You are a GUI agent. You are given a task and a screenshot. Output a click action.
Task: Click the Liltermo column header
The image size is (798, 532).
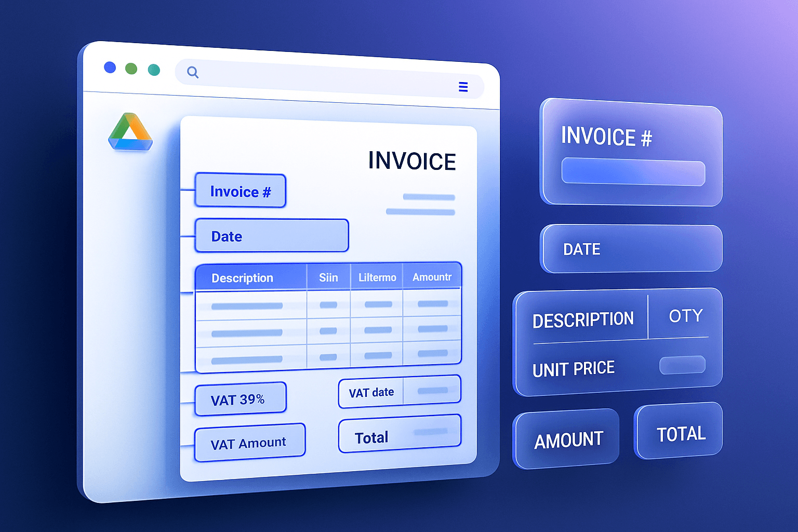[377, 277]
